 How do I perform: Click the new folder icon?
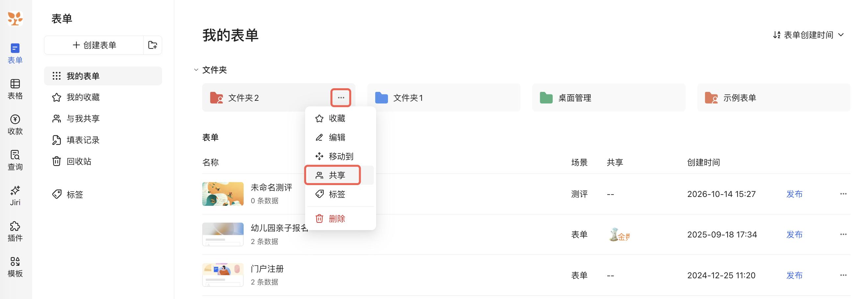point(153,45)
